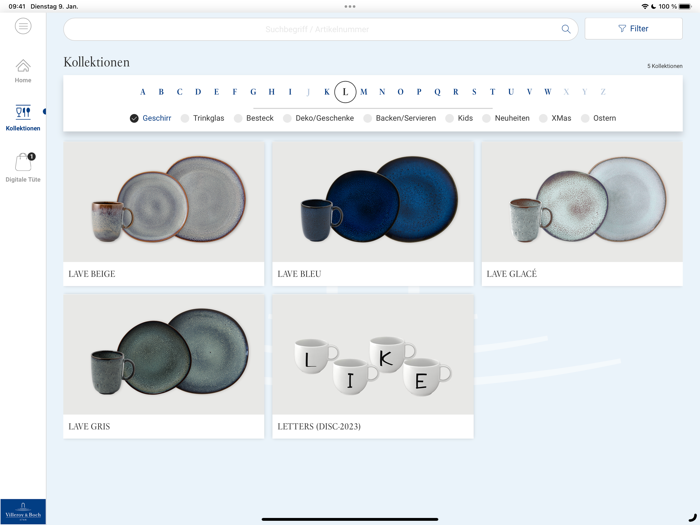Select the Kids category
This screenshot has width=700, height=525.
click(x=459, y=118)
